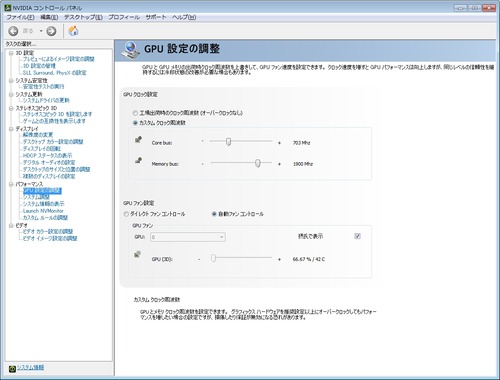Click the 1900 MHz memory clock value

(303, 164)
